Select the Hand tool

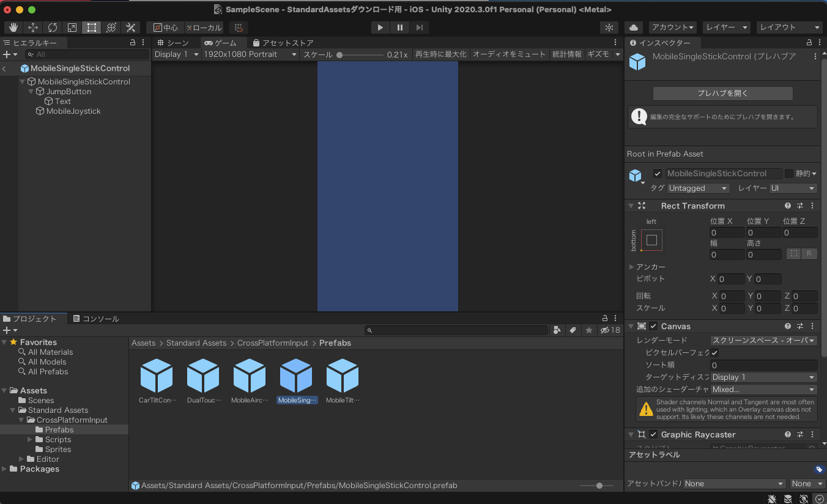13,28
